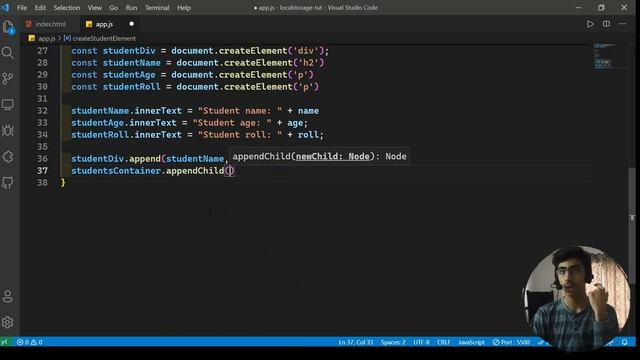Click the Port: 5500 Live Server item
The image size is (640, 360).
(x=511, y=342)
